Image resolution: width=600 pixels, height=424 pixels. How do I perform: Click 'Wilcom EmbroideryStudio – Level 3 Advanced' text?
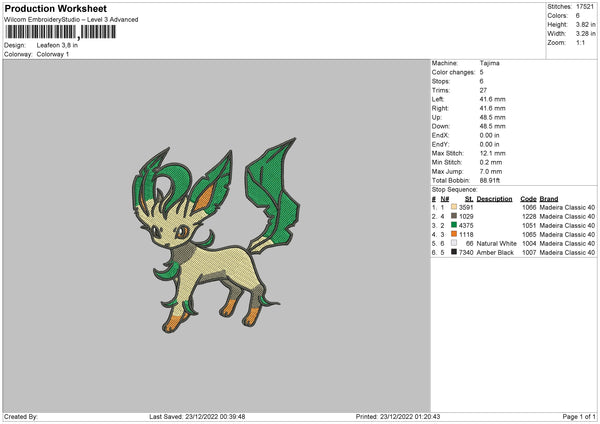pos(71,20)
